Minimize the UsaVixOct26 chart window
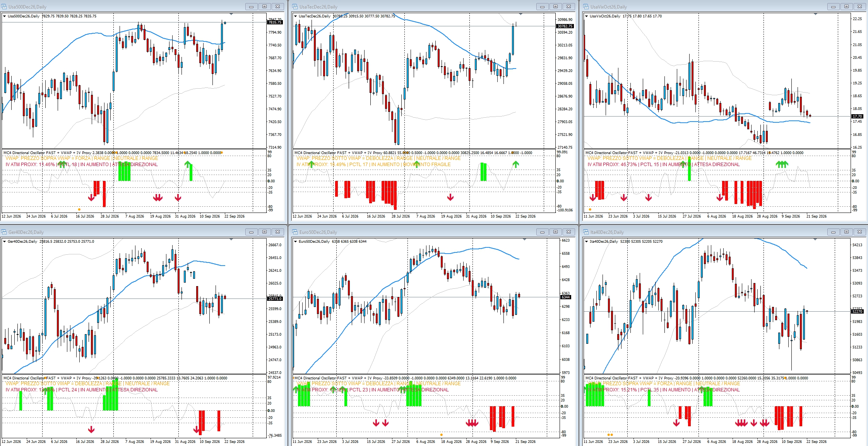Image resolution: width=868 pixels, height=446 pixels. pyautogui.click(x=833, y=7)
